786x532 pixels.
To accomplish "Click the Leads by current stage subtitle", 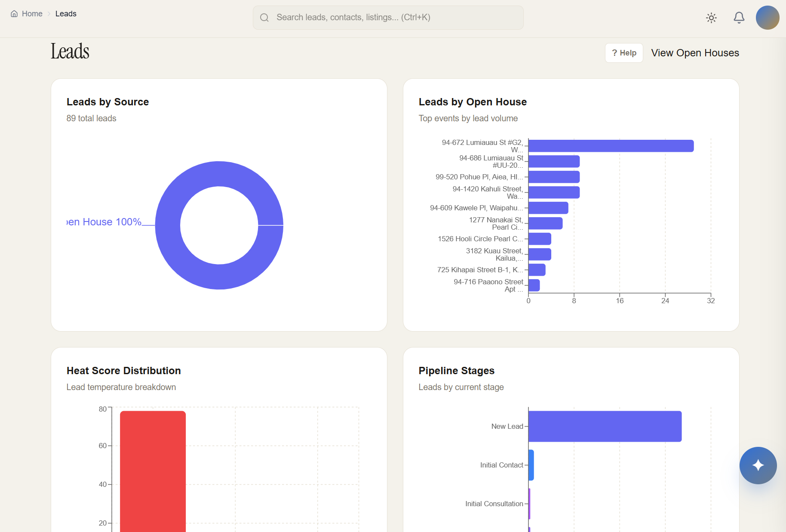I will tap(461, 387).
